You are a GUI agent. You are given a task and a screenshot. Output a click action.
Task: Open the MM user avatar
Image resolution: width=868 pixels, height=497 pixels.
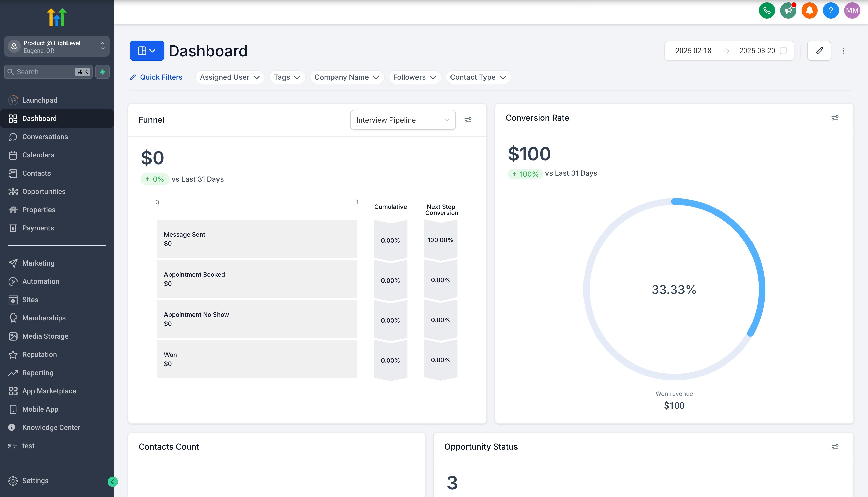pos(852,11)
